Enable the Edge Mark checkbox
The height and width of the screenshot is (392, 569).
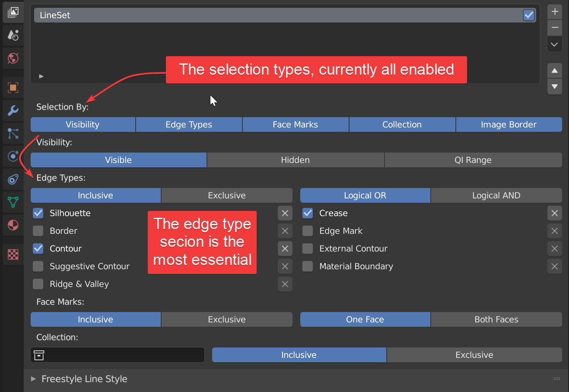307,231
